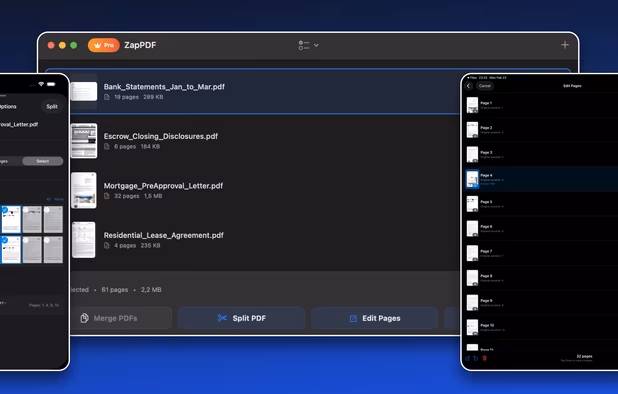Open the list view options dropdown

(309, 45)
